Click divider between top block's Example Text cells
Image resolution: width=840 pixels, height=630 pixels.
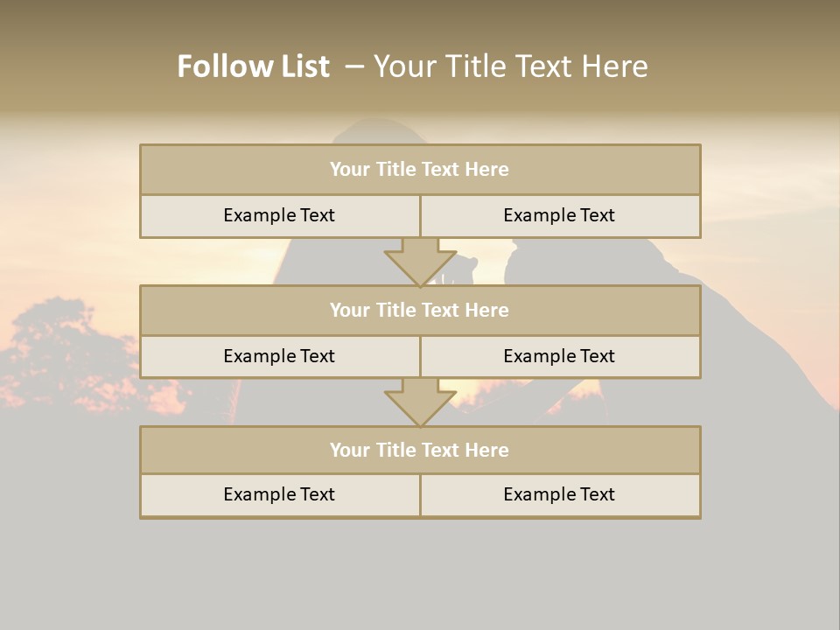pyautogui.click(x=420, y=216)
